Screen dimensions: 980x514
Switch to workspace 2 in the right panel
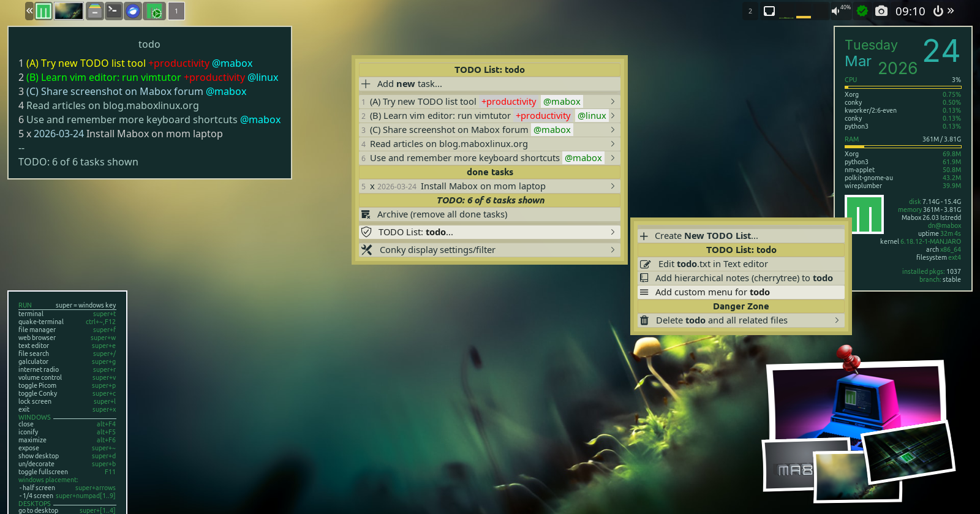[x=750, y=11]
